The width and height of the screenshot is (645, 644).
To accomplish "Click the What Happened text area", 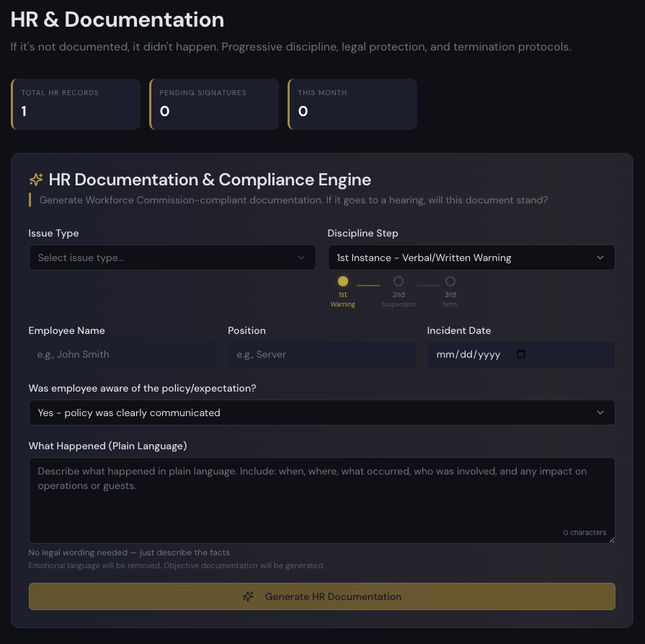I will pyautogui.click(x=321, y=500).
